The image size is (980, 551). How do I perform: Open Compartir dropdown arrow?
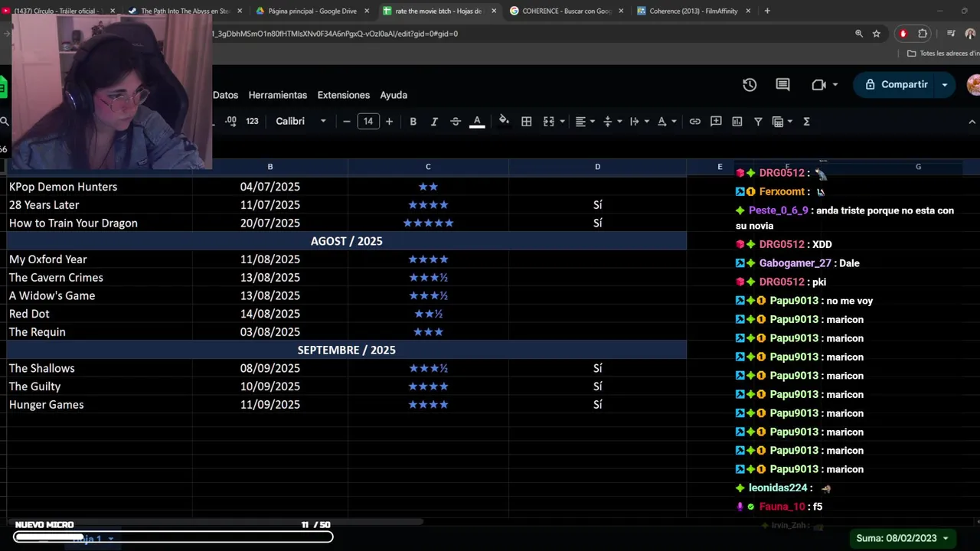click(945, 85)
